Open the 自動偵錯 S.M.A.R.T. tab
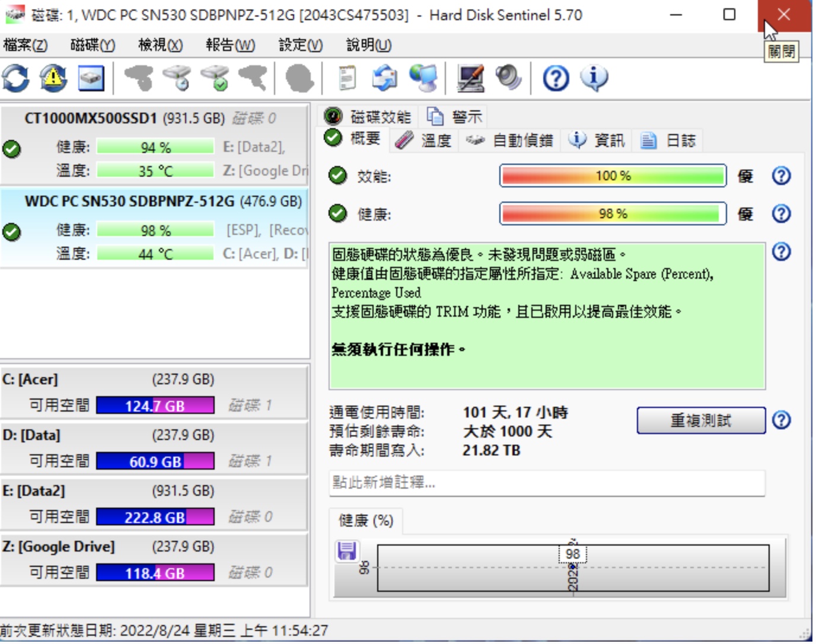Viewport: 816px width, 644px height. pyautogui.click(x=510, y=141)
